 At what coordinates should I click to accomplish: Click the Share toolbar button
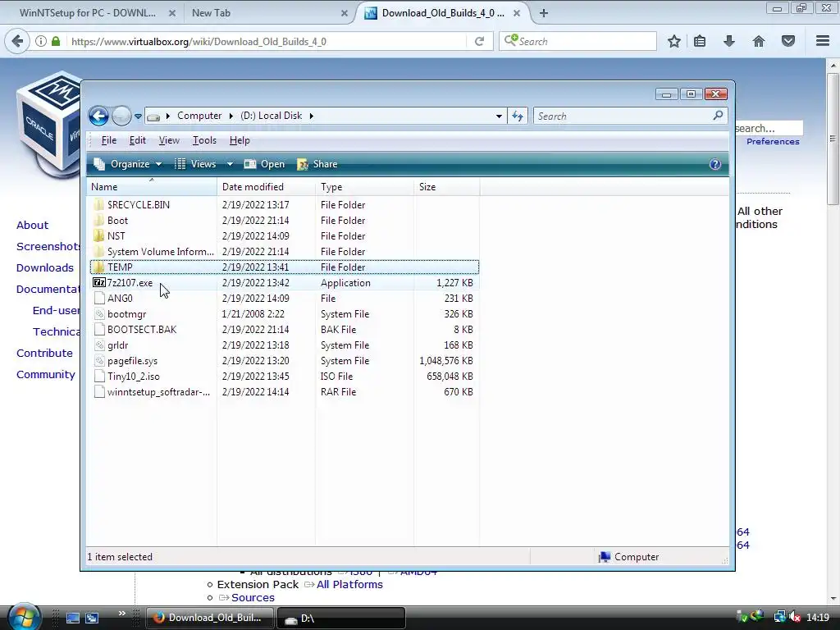[317, 164]
